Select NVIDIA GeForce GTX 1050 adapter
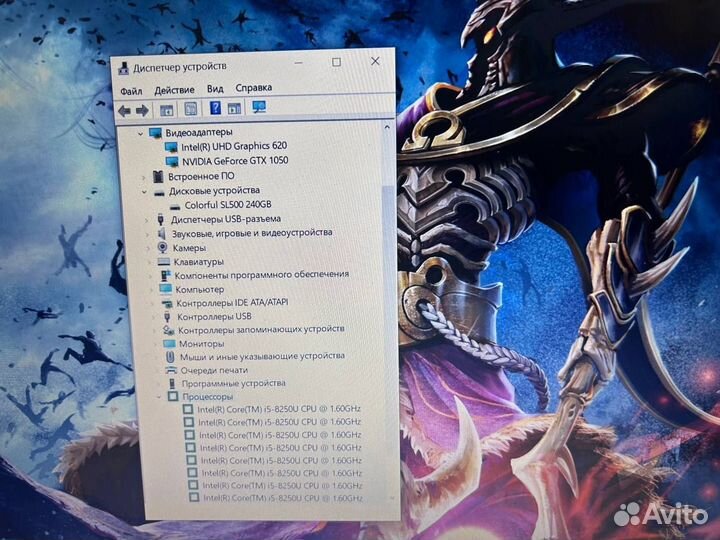This screenshot has width=720, height=540. (x=235, y=161)
